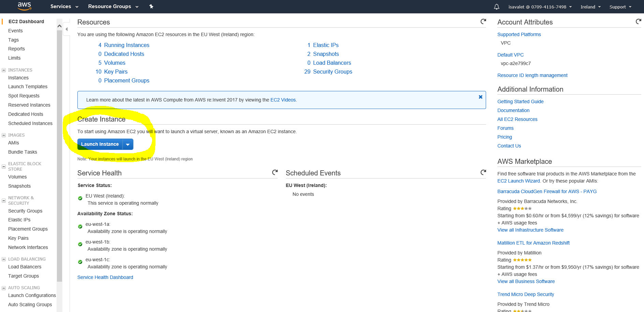Collapse the INSTANCES sidebar section
The height and width of the screenshot is (312, 644).
tap(4, 70)
